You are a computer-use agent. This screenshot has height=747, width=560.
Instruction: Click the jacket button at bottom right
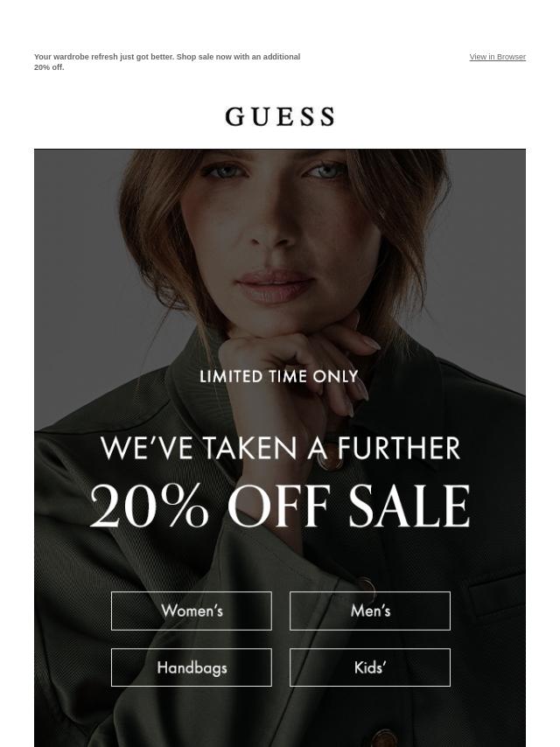coord(384,738)
